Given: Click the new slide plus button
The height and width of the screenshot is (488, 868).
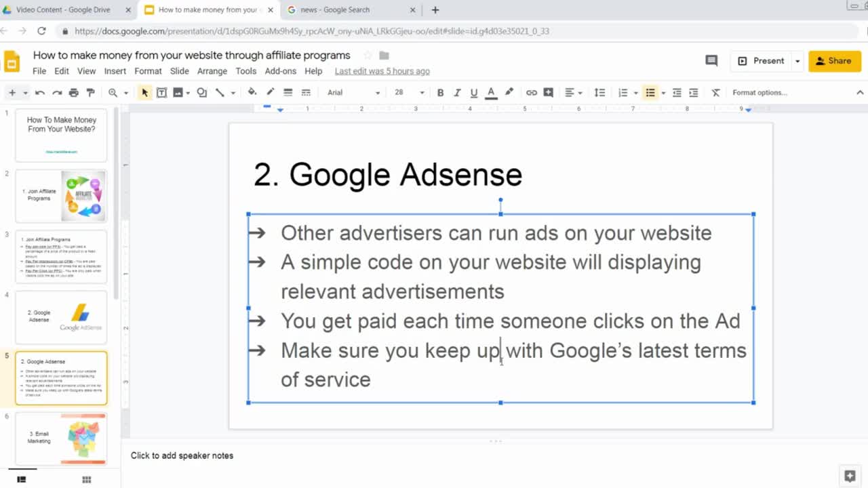Looking at the screenshot, I should 12,93.
